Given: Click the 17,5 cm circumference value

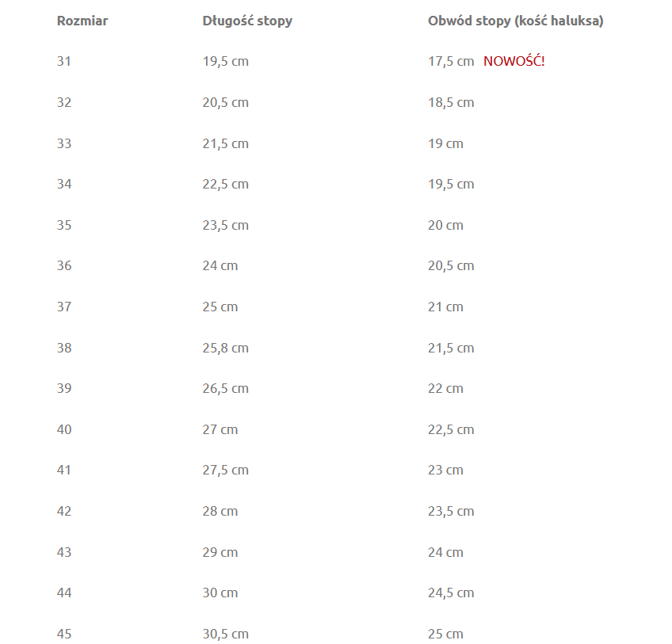Looking at the screenshot, I should 451,62.
